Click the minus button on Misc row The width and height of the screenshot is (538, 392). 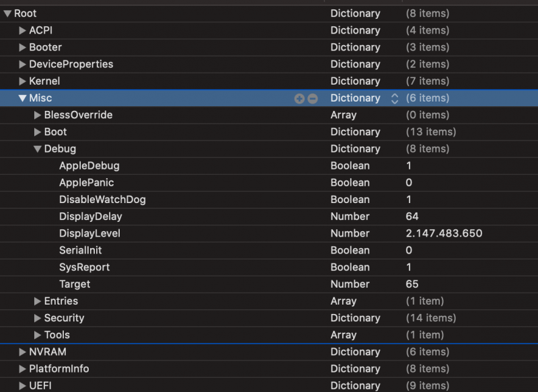click(x=312, y=98)
